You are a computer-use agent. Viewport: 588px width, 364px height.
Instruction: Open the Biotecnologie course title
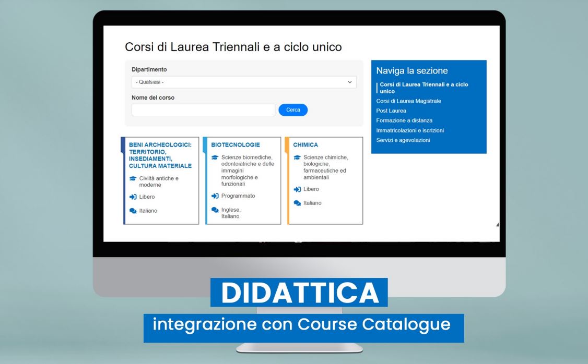click(235, 144)
